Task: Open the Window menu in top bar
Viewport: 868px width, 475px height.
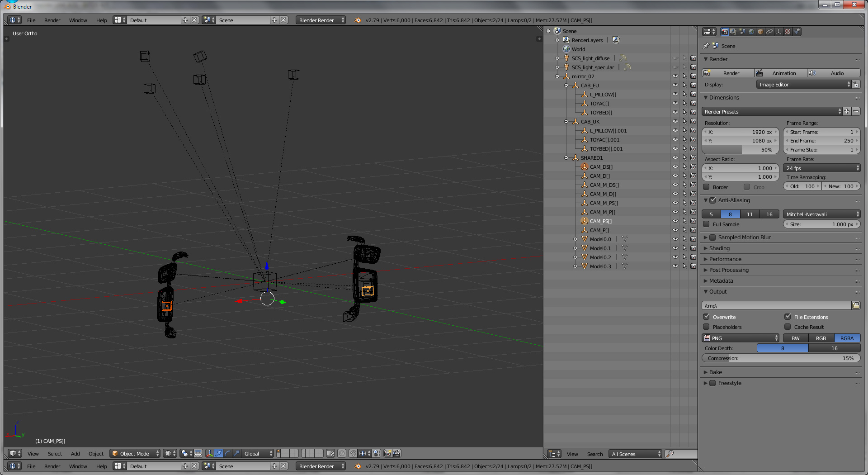Action: pos(78,20)
